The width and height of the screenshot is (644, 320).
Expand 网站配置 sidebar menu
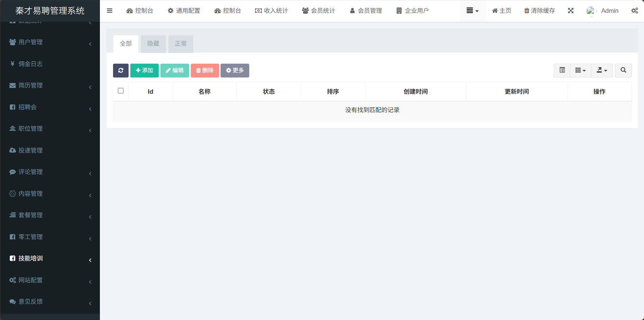pyautogui.click(x=50, y=280)
